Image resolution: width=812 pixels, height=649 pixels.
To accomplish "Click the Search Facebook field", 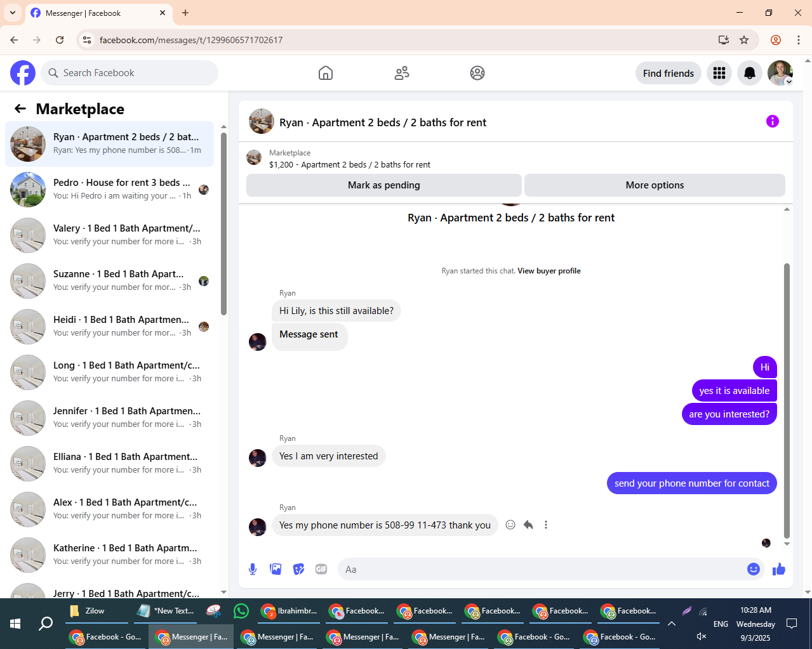I will click(130, 73).
